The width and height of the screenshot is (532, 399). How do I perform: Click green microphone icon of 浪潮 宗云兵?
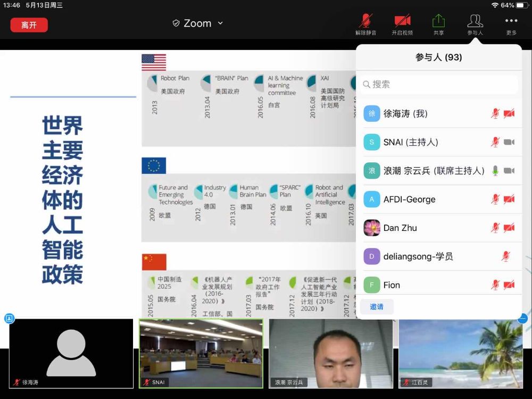[x=495, y=171]
